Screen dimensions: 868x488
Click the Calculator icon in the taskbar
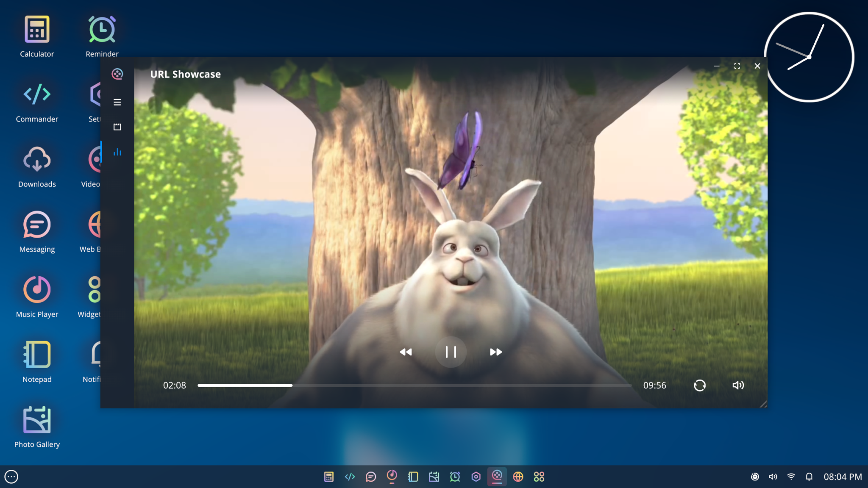tap(329, 477)
